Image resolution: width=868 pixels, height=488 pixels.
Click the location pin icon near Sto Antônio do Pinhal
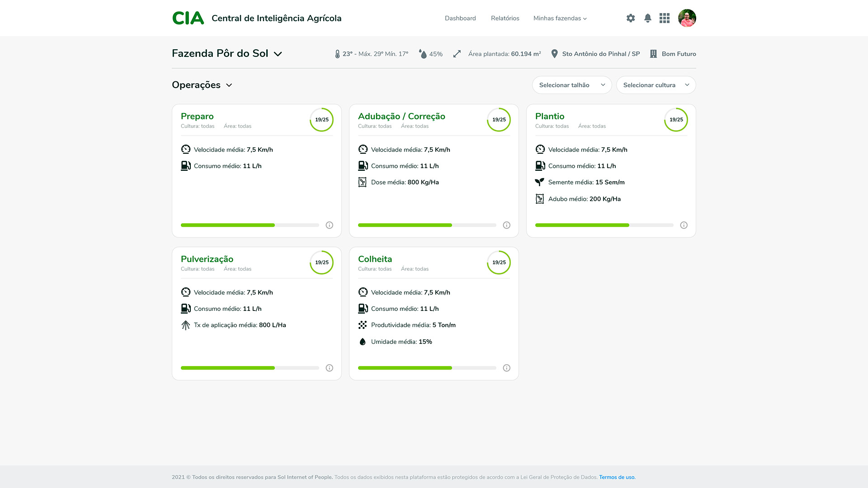point(555,53)
